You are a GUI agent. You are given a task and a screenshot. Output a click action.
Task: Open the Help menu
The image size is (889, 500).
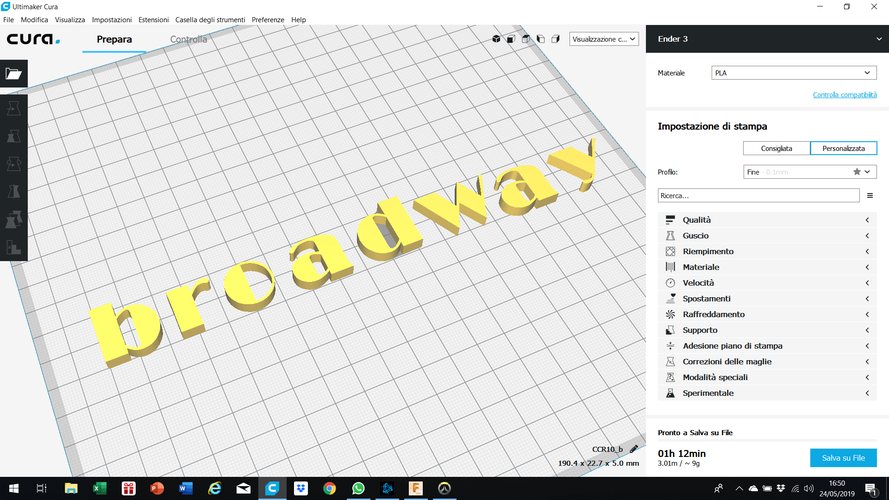click(x=298, y=19)
